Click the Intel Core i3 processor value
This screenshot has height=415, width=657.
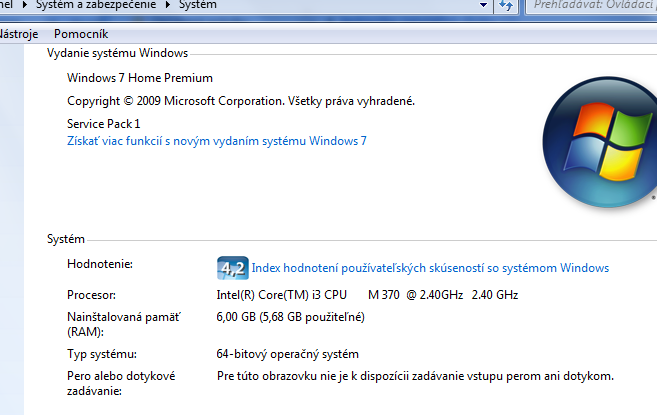368,295
